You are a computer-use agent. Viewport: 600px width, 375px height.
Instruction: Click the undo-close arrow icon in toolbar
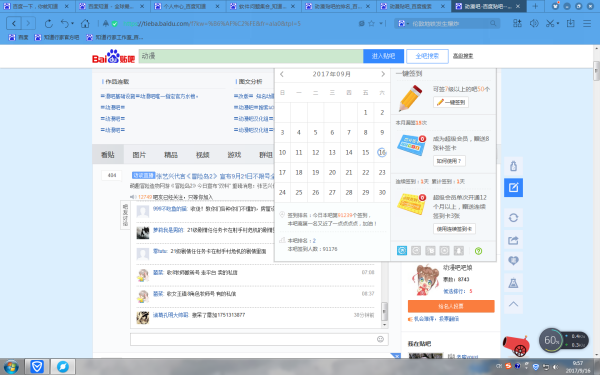point(65,24)
